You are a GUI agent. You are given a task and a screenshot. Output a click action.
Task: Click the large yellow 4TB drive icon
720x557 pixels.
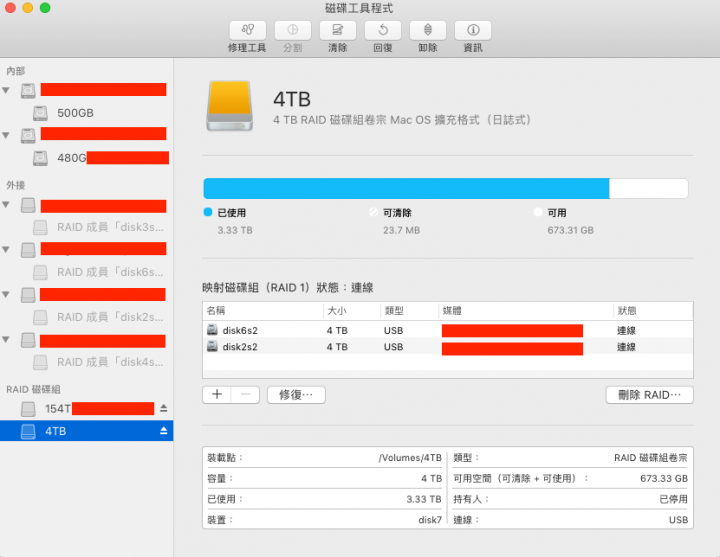point(230,106)
